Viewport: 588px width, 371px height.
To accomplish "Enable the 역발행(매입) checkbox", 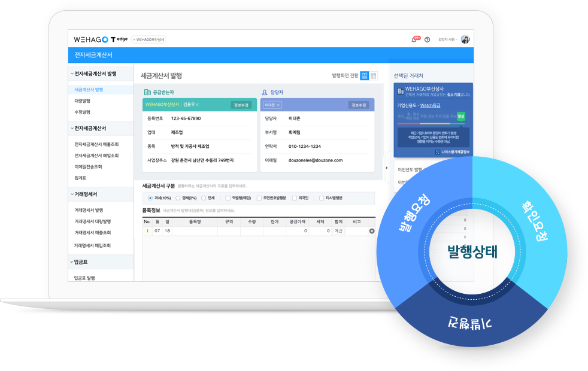I will [228, 198].
